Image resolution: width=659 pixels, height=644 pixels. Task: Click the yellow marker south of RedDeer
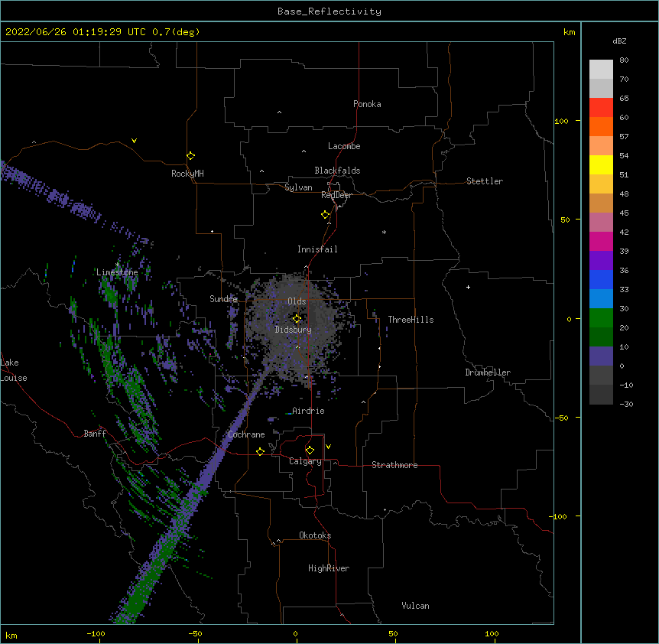325,215
